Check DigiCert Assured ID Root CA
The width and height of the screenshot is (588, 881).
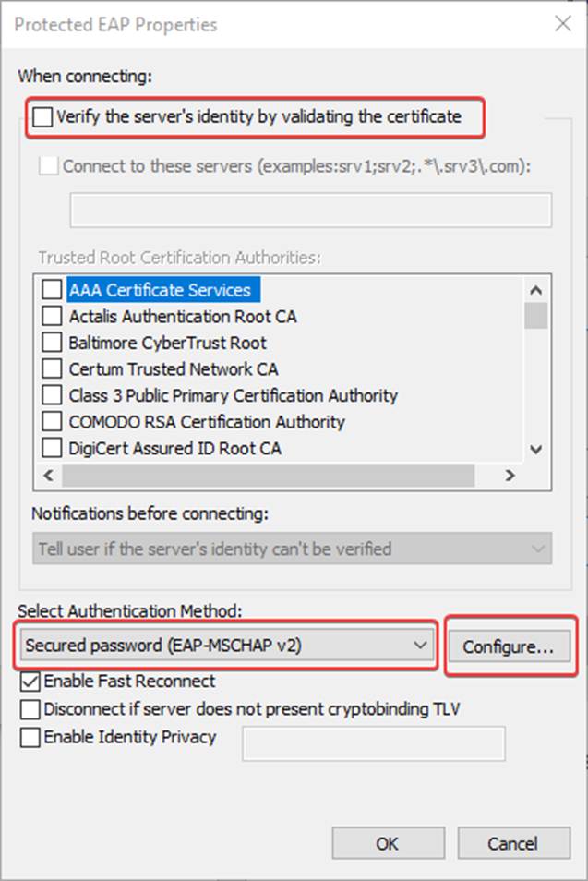(53, 449)
